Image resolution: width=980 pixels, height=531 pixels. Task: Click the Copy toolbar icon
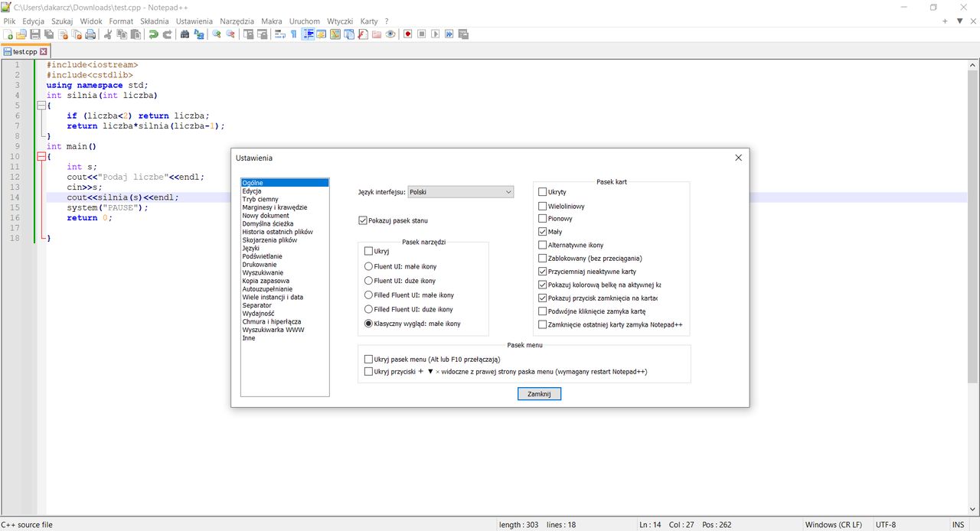click(x=122, y=34)
